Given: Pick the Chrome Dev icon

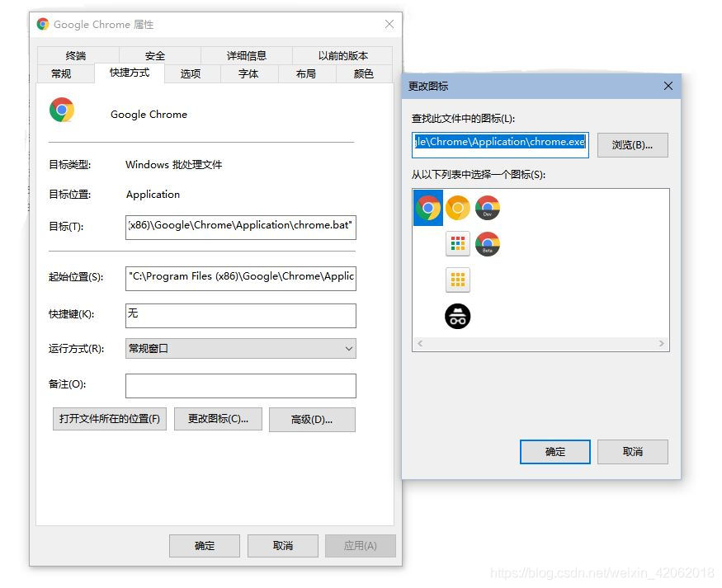Looking at the screenshot, I should click(488, 208).
